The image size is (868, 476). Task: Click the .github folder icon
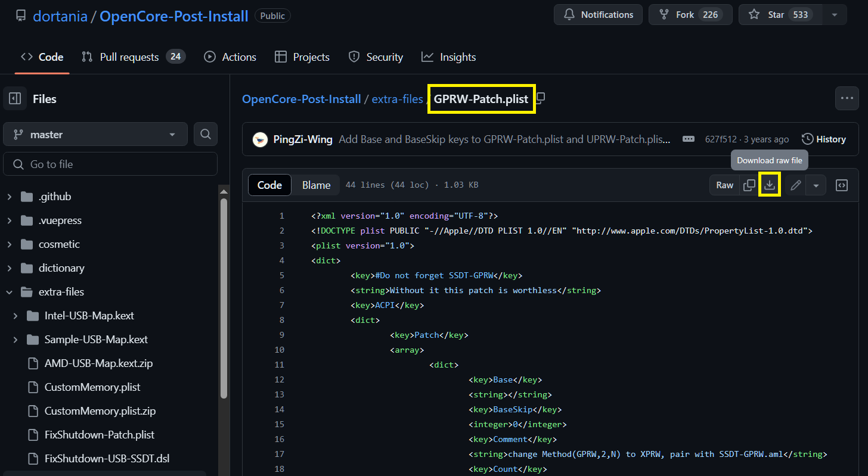27,197
